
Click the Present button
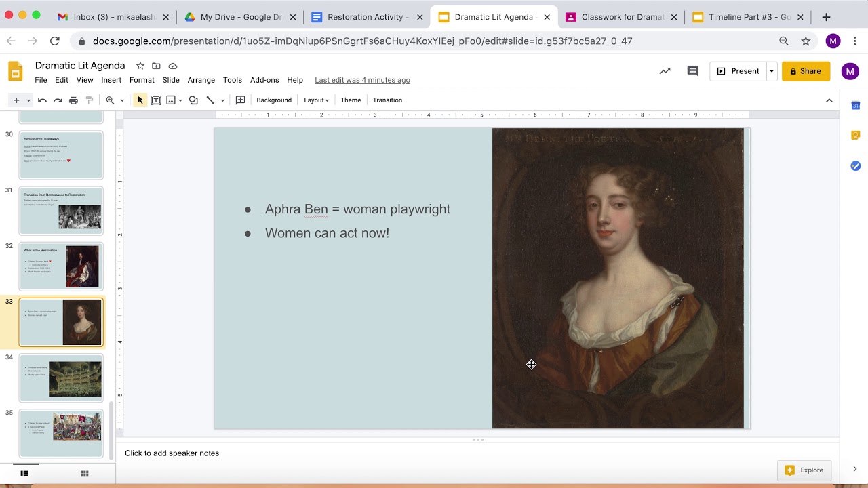(738, 71)
